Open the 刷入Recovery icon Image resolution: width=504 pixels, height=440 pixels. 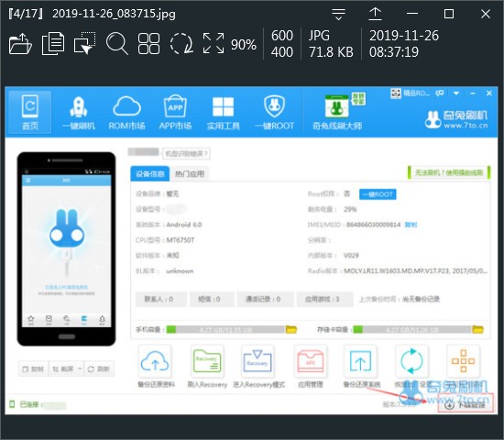207,361
